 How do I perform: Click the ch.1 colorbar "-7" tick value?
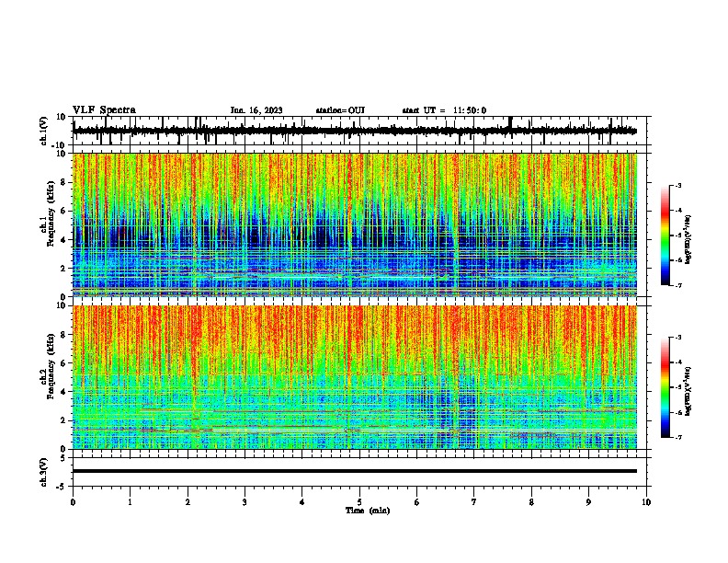(x=678, y=285)
